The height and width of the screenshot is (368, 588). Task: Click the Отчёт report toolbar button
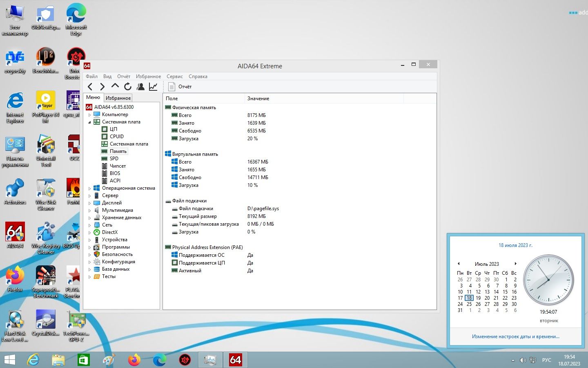pyautogui.click(x=180, y=87)
